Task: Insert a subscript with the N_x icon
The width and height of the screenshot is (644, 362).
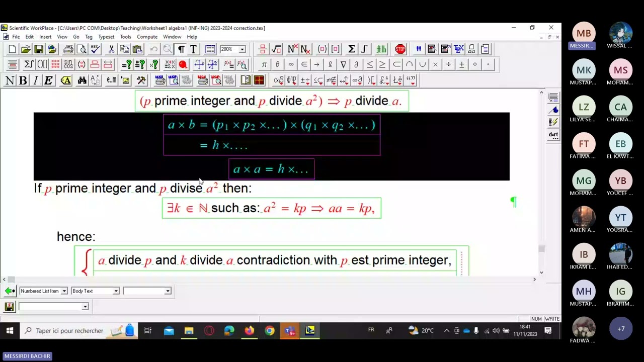Action: [305, 49]
